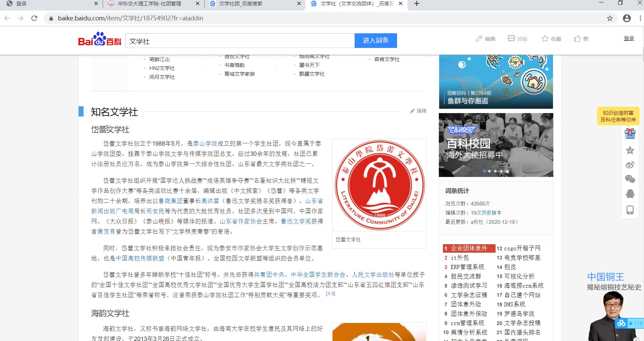
Task: Click the 编辑 pencil in header
Action: tap(485, 39)
